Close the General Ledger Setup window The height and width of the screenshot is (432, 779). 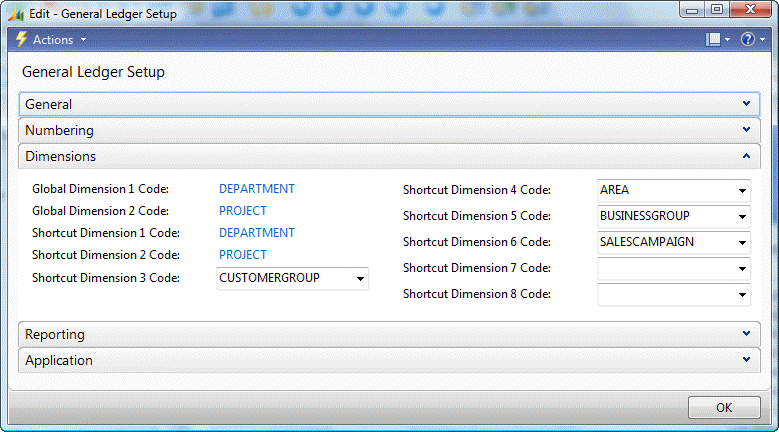point(750,9)
